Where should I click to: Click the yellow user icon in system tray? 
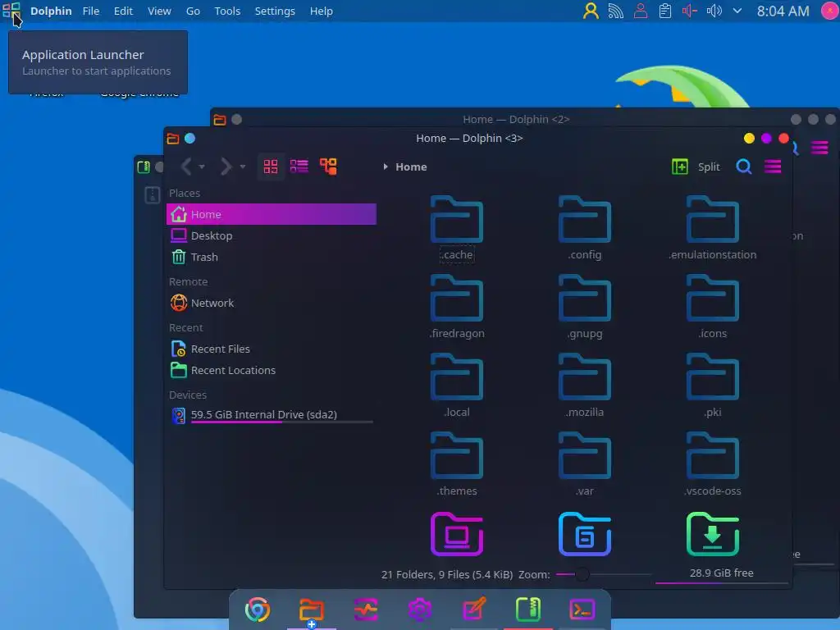[x=591, y=11]
